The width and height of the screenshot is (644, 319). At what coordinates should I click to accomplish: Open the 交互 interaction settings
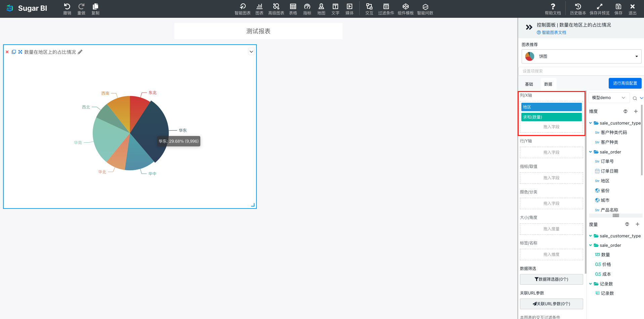click(369, 9)
